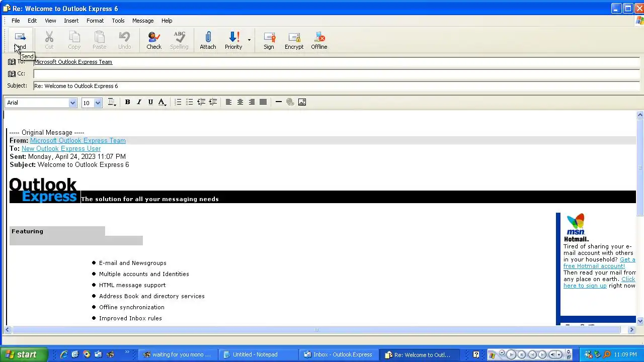Apply numbered list formatting

pos(178,102)
